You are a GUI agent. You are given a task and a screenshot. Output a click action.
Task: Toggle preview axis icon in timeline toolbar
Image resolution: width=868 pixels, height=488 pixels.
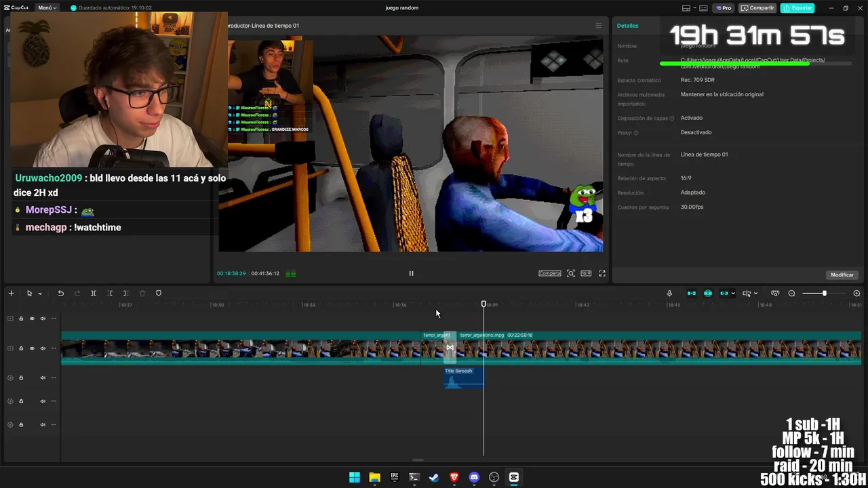point(747,293)
